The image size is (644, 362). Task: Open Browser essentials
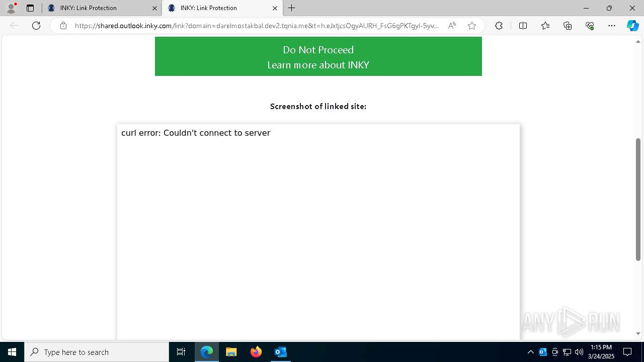tap(590, 26)
